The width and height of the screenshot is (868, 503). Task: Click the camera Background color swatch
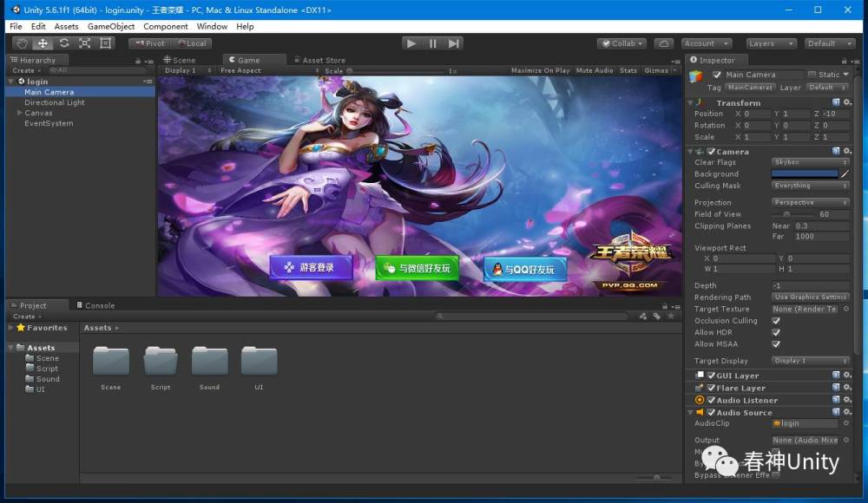[x=804, y=173]
